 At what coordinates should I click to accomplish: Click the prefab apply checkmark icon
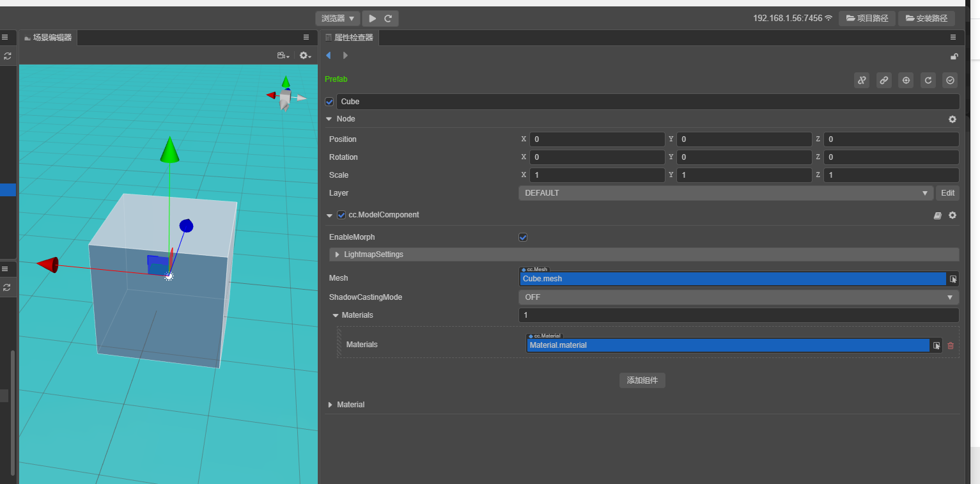[x=950, y=80]
